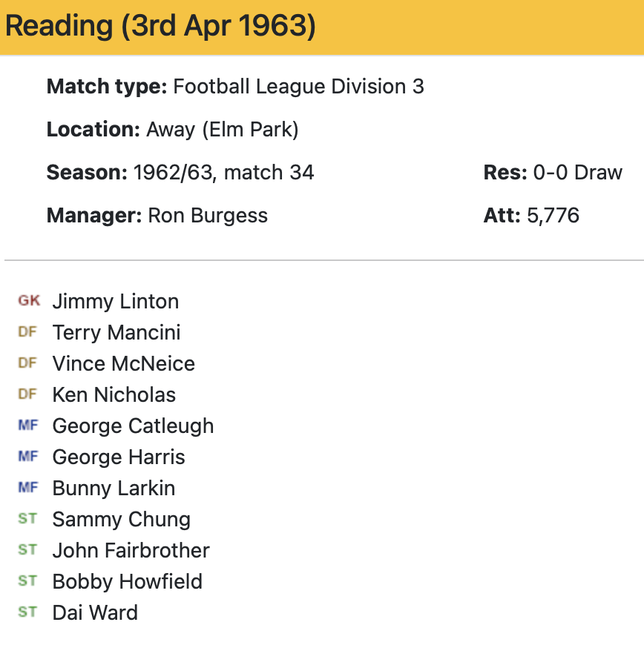Open Vince McNeice's profile
This screenshot has height=645, width=644.
[123, 364]
